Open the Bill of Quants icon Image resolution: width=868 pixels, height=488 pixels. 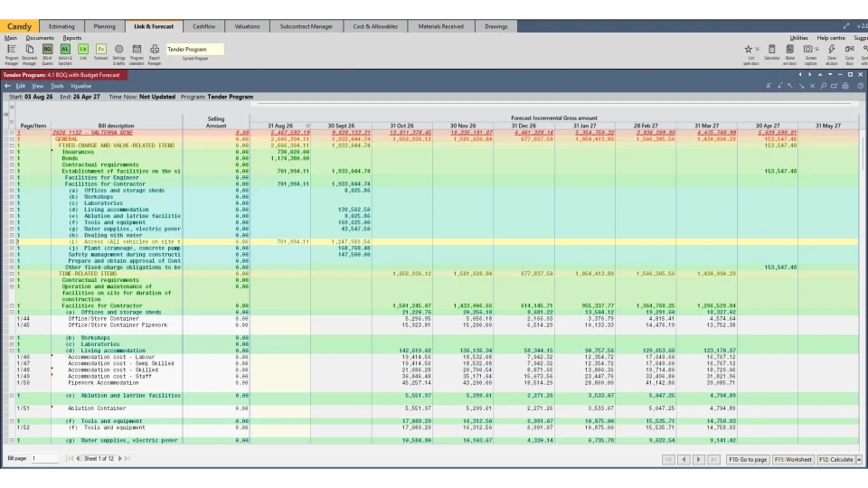pyautogui.click(x=47, y=54)
